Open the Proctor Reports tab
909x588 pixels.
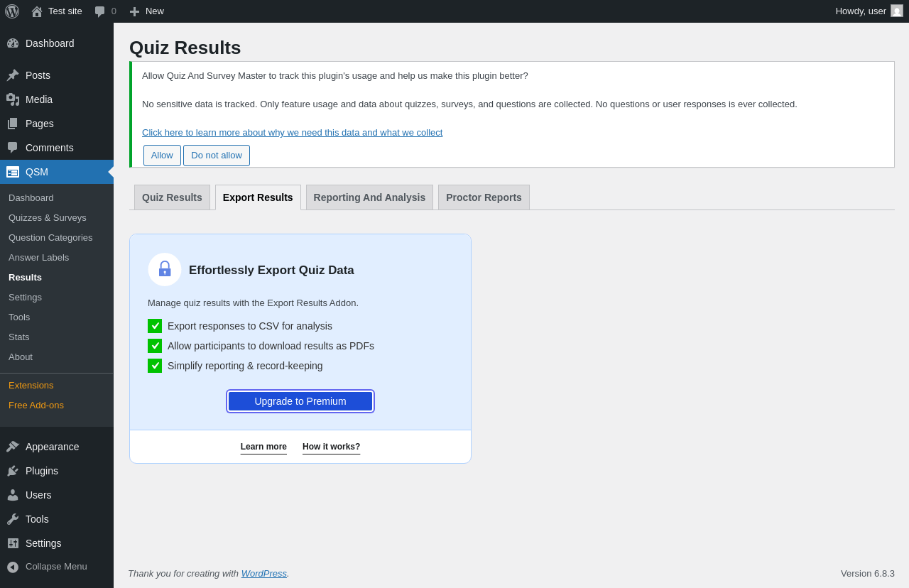pos(484,197)
